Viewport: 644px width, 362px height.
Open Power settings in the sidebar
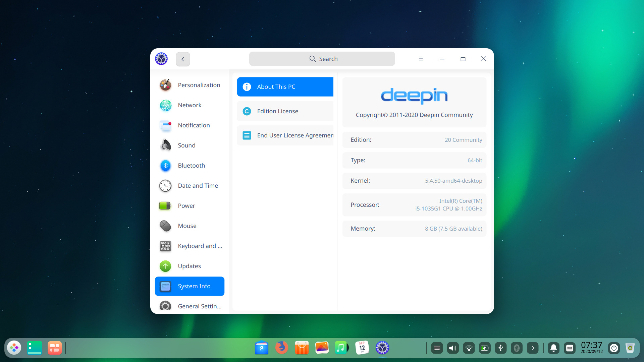[186, 205]
